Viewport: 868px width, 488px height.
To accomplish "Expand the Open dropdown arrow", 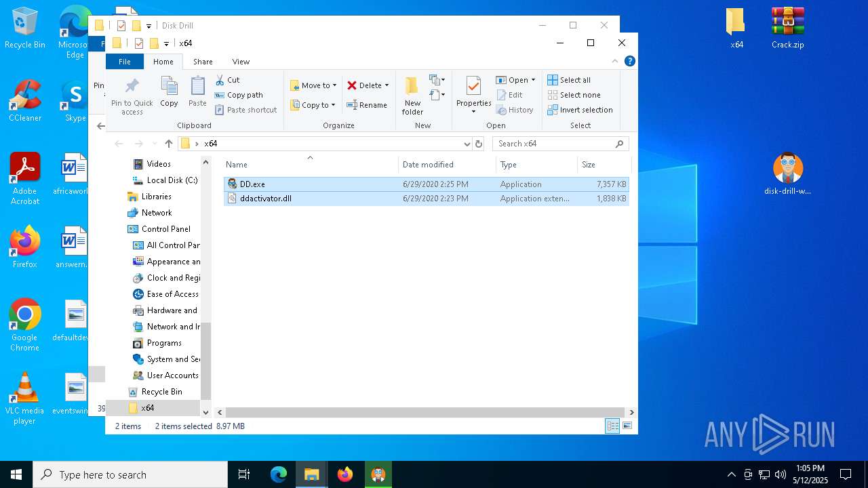I will pyautogui.click(x=533, y=80).
